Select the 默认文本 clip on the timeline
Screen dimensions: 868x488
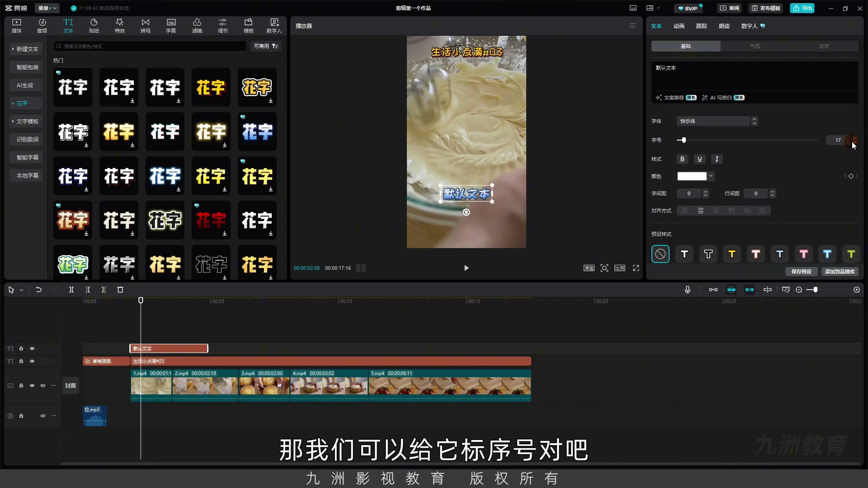(x=169, y=348)
